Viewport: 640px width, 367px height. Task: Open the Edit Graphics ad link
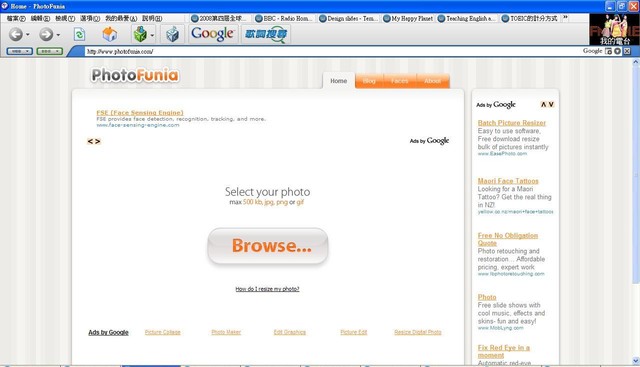click(x=289, y=332)
